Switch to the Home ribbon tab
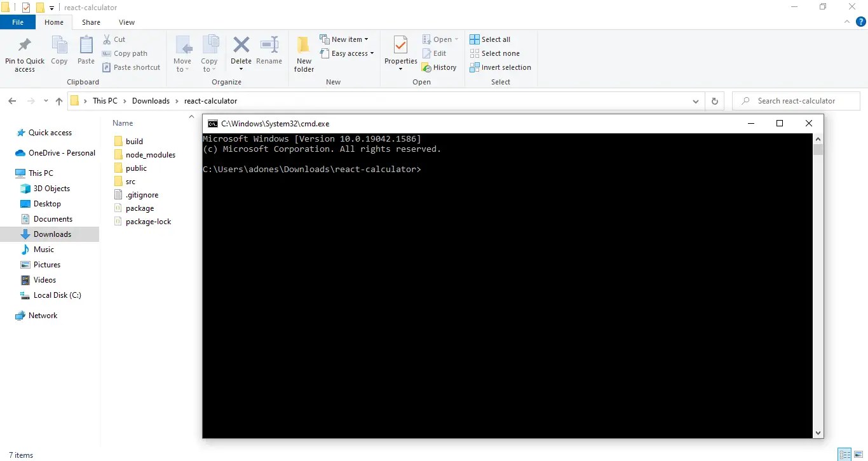The height and width of the screenshot is (461, 868). (54, 22)
